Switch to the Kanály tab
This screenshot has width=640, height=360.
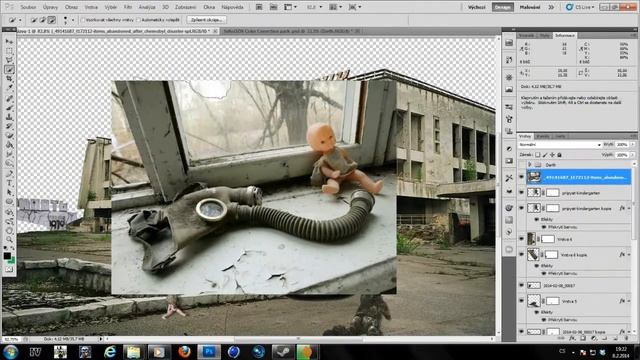pos(543,136)
